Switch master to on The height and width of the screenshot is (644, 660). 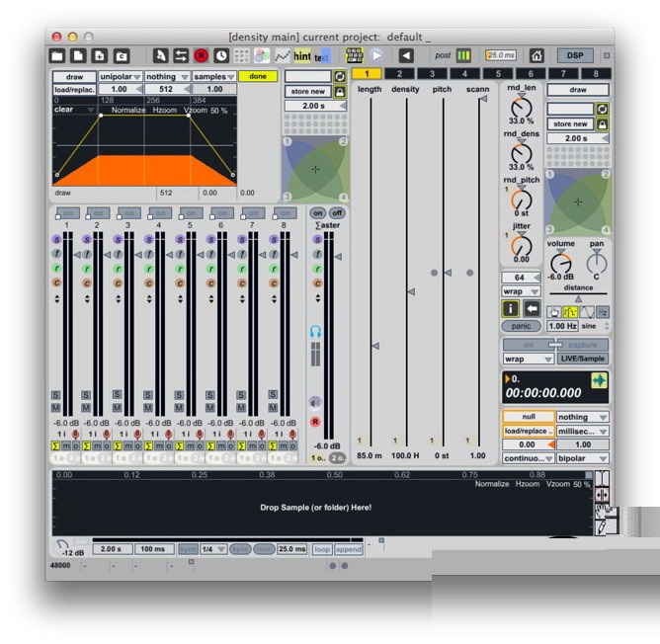tap(318, 213)
